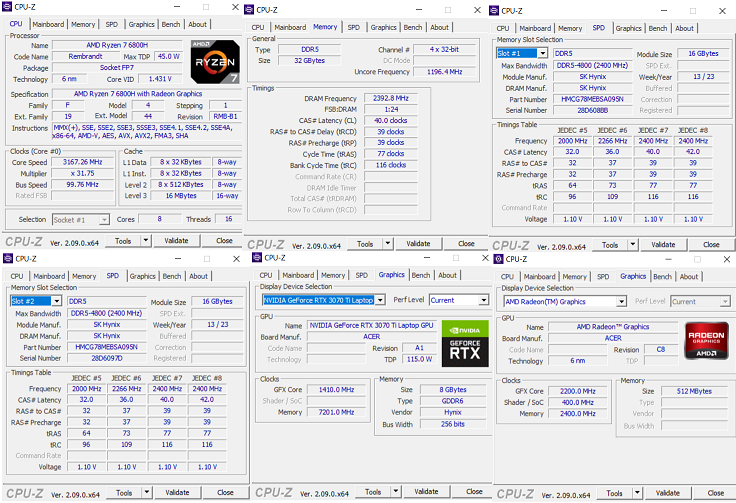Open the Slot #1 memory slot dropdown

543,53
